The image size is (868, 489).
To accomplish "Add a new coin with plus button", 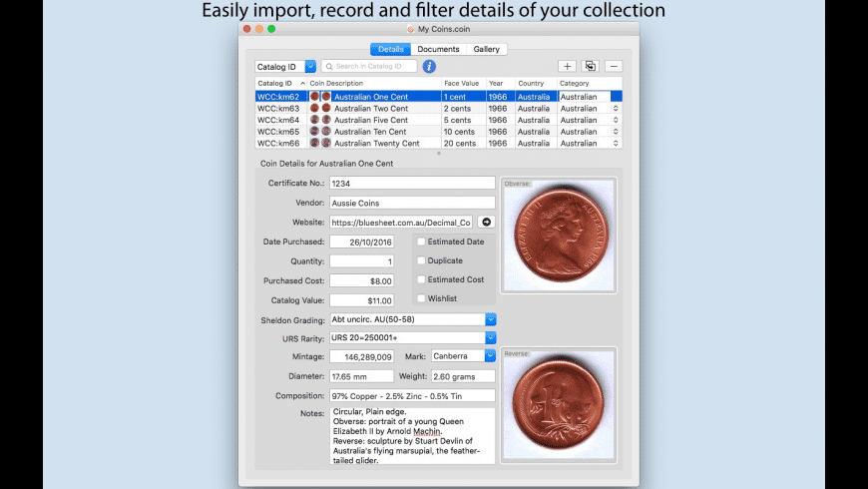I will tap(567, 67).
